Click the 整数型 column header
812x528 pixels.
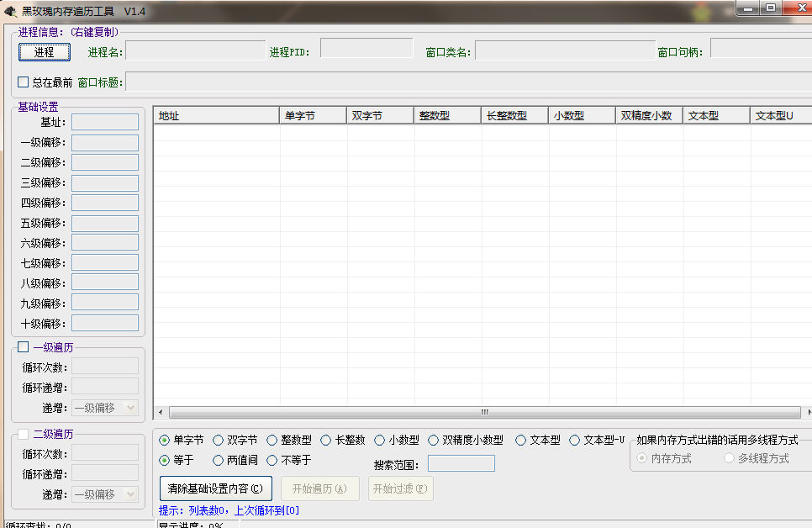[x=447, y=115]
